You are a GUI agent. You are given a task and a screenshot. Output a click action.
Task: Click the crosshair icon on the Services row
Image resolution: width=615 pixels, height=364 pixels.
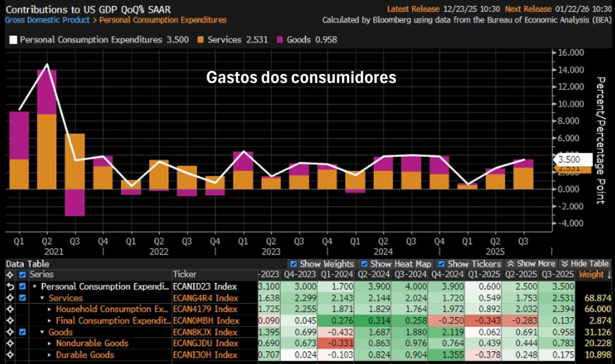point(9,298)
